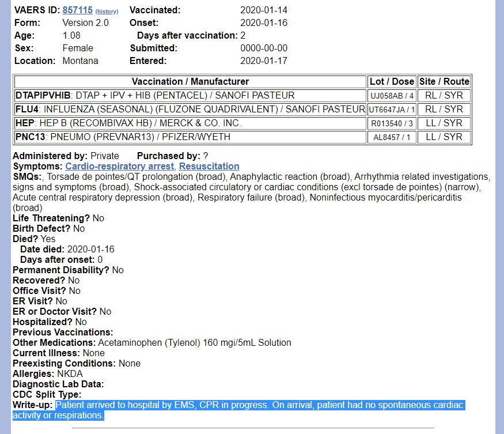This screenshot has width=504, height=434.
Task: Click the FLU4 Fluzone Quadrivalent row
Action: click(x=190, y=110)
